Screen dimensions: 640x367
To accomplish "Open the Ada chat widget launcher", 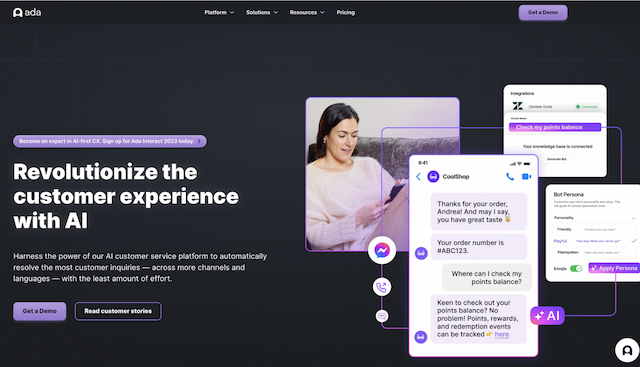I will click(x=627, y=350).
